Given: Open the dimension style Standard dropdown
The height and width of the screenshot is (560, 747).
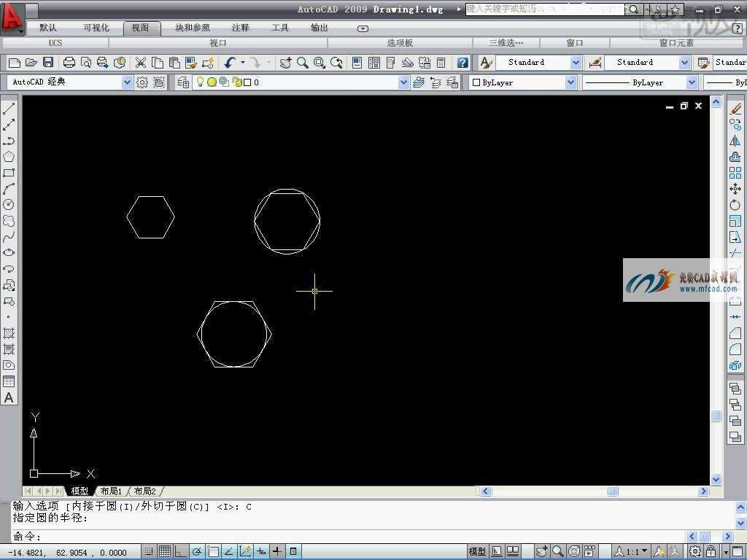Looking at the screenshot, I should (x=684, y=63).
